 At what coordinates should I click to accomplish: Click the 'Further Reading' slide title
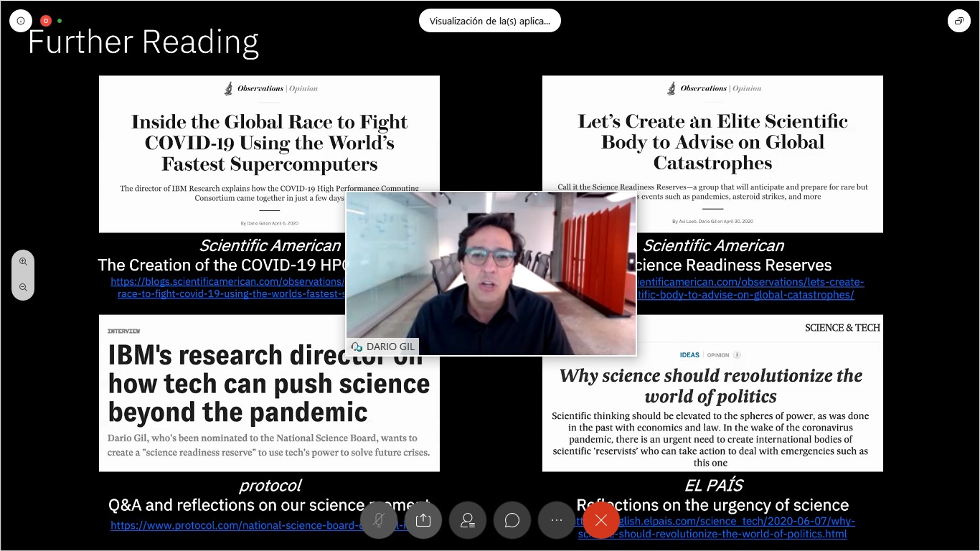[x=143, y=42]
